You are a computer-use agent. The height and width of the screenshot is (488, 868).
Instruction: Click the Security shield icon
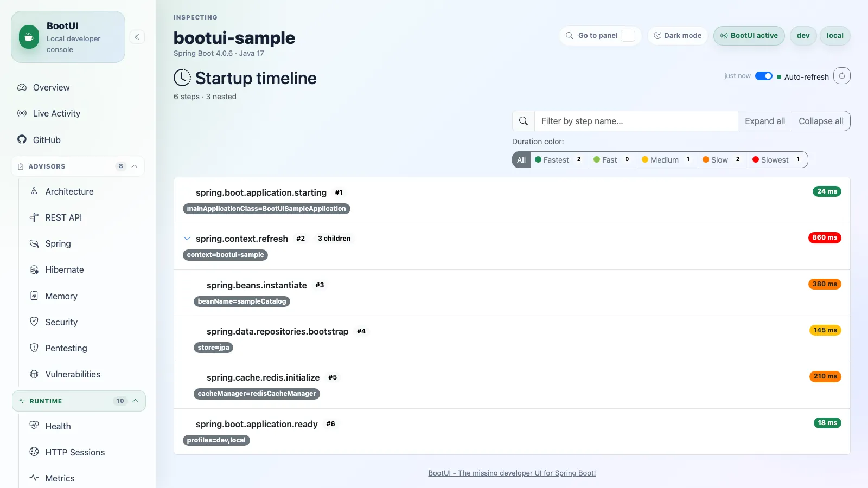(34, 322)
